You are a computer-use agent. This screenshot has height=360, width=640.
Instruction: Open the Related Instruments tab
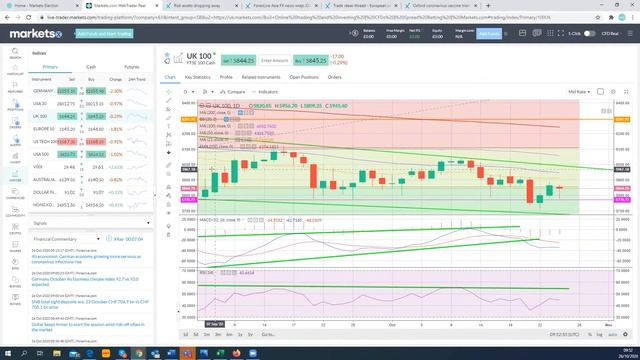(261, 77)
